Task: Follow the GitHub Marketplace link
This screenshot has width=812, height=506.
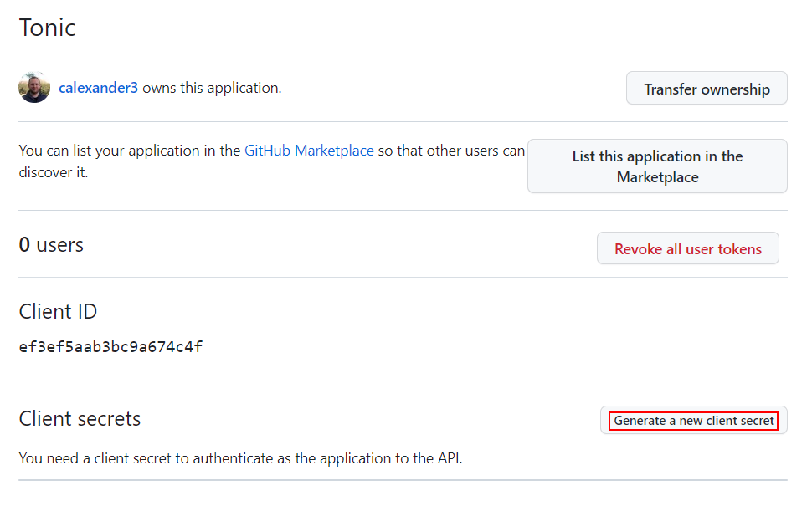Action: [309, 151]
